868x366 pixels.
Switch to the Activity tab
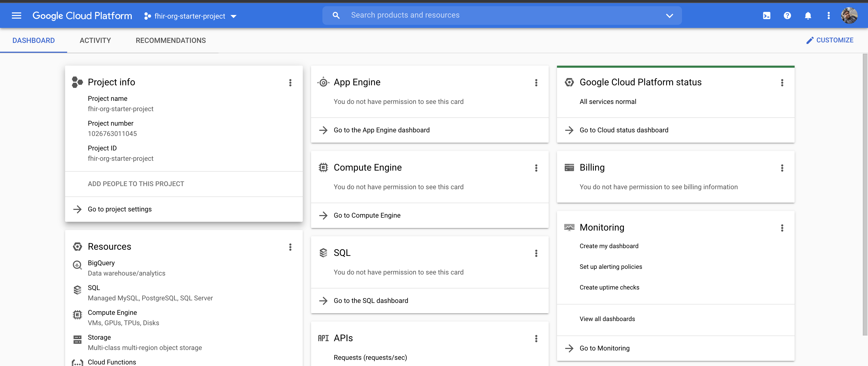pyautogui.click(x=95, y=40)
